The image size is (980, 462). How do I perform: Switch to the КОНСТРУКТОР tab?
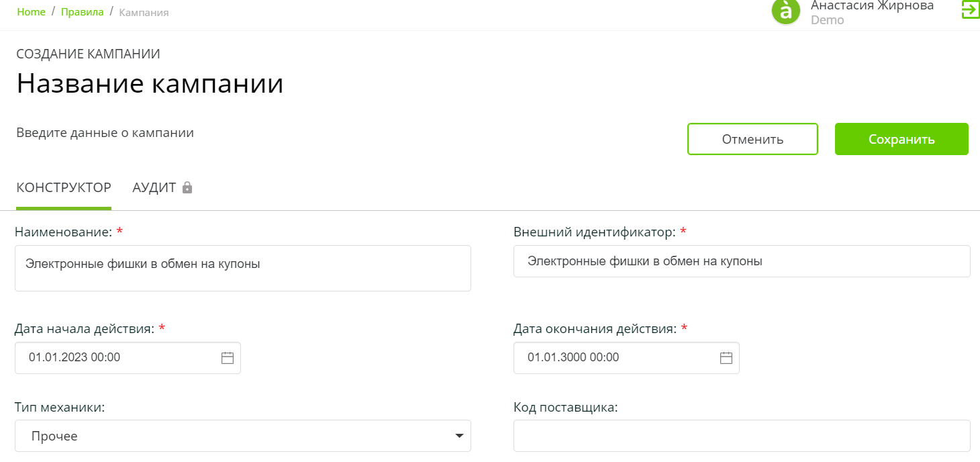64,188
